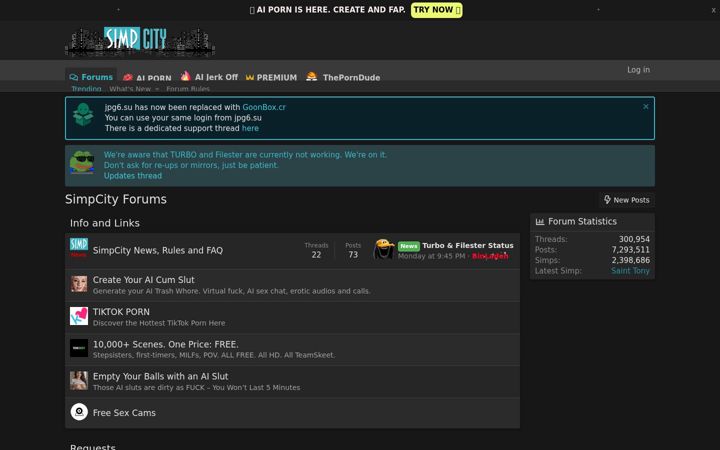Click the yellow TRY NOW button
Image resolution: width=720 pixels, height=450 pixels.
click(x=436, y=10)
